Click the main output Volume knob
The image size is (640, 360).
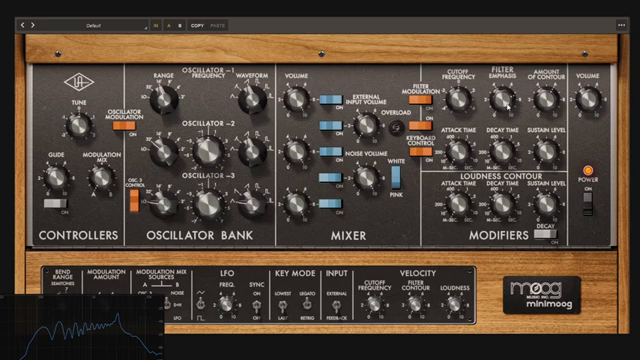(588, 99)
